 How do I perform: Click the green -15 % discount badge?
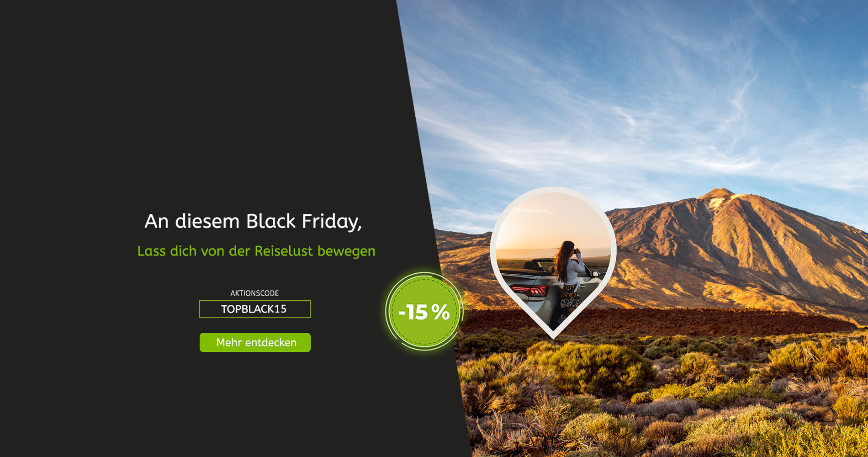pos(424,312)
